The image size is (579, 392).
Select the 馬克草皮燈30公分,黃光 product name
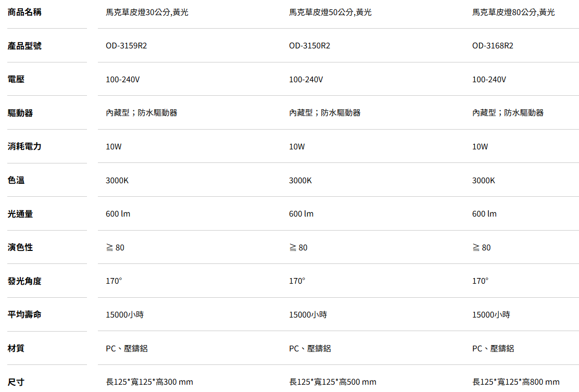pos(147,12)
